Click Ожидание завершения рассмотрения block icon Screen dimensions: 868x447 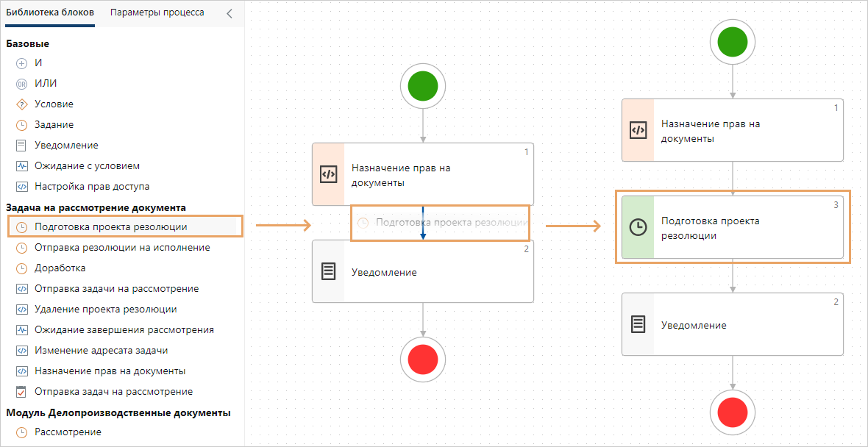pyautogui.click(x=21, y=330)
